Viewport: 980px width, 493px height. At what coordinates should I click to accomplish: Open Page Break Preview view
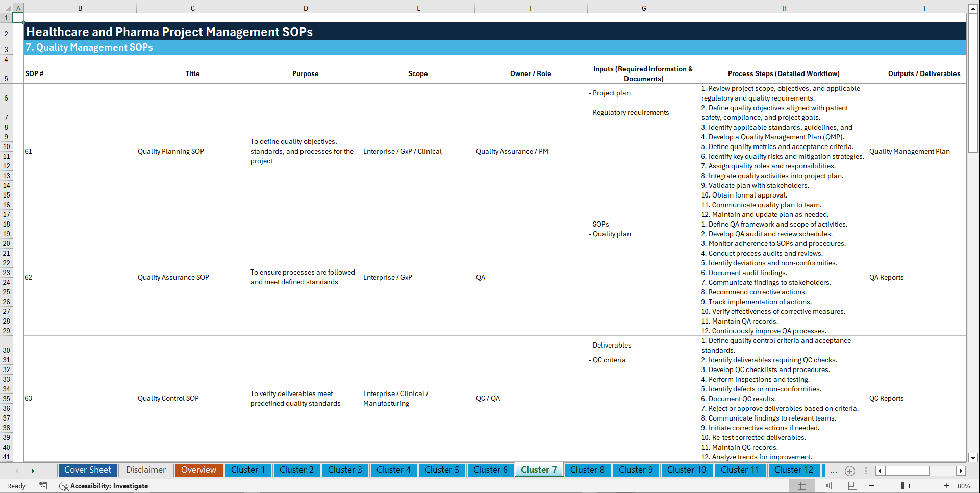coord(852,486)
